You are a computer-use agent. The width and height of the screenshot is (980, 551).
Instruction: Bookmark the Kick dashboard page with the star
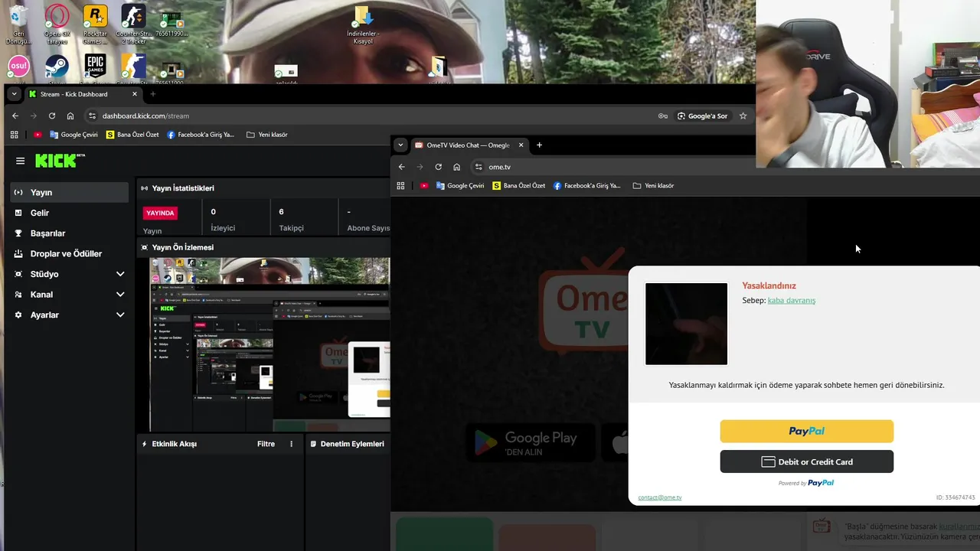(x=743, y=116)
